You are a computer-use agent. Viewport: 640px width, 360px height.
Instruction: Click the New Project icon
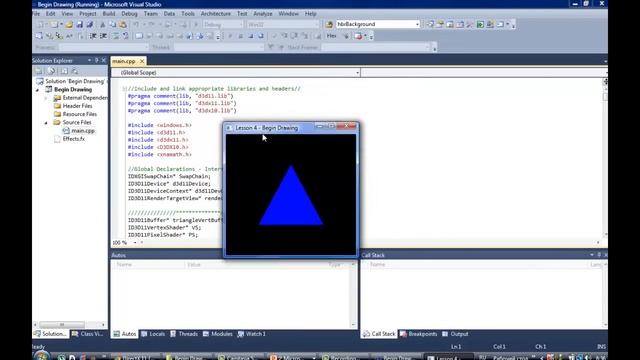[41, 24]
